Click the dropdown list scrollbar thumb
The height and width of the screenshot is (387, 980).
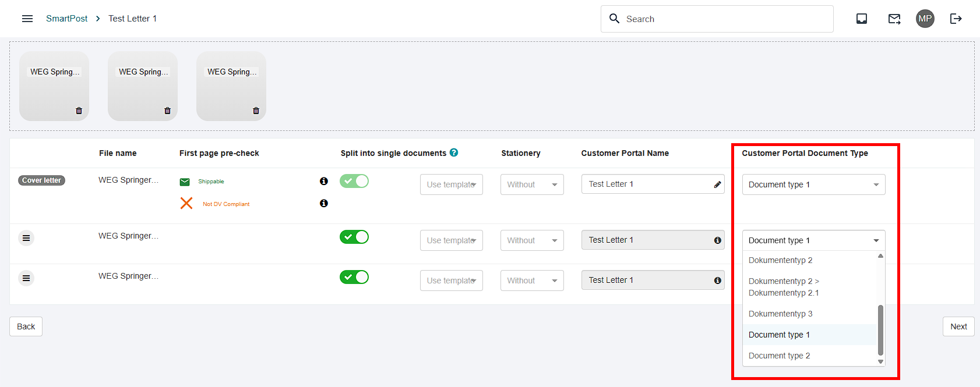(x=880, y=330)
